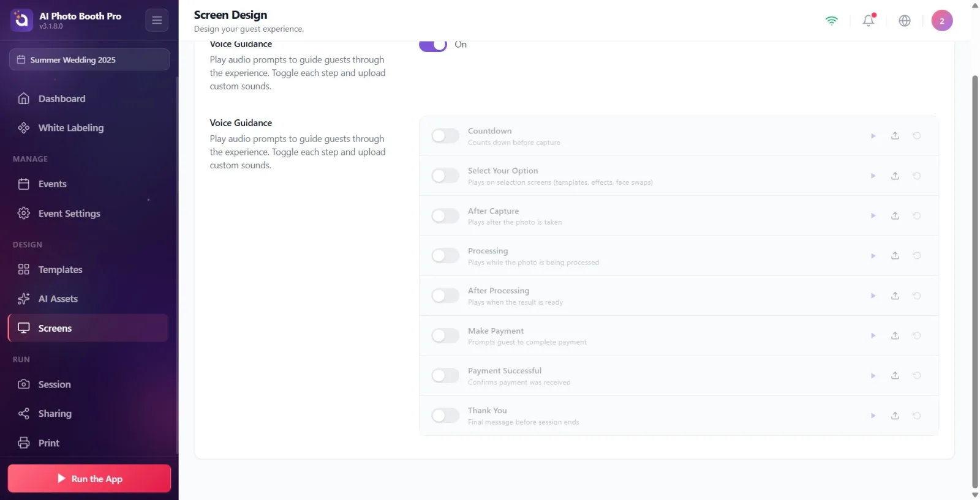Click the page's vertical scrollbar
Viewport: 980px width, 500px height.
click(x=975, y=282)
